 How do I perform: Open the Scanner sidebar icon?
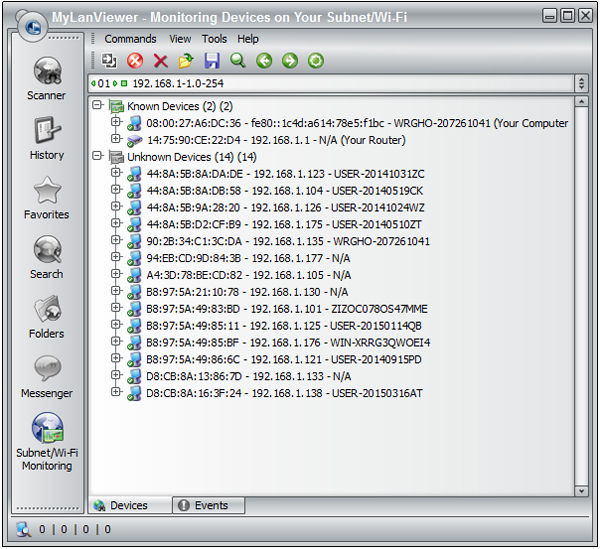(47, 71)
